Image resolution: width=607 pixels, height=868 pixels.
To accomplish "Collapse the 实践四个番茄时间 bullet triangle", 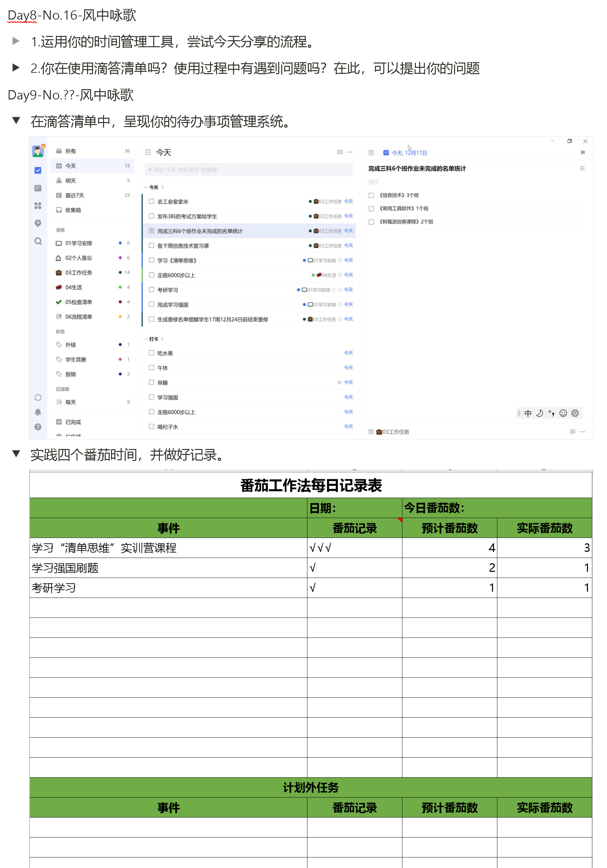I will click(x=16, y=454).
